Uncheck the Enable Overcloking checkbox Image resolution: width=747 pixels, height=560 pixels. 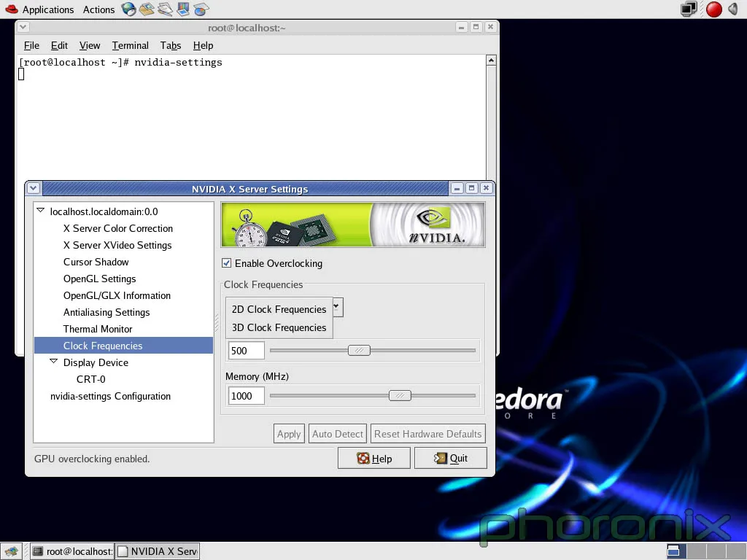pos(227,262)
